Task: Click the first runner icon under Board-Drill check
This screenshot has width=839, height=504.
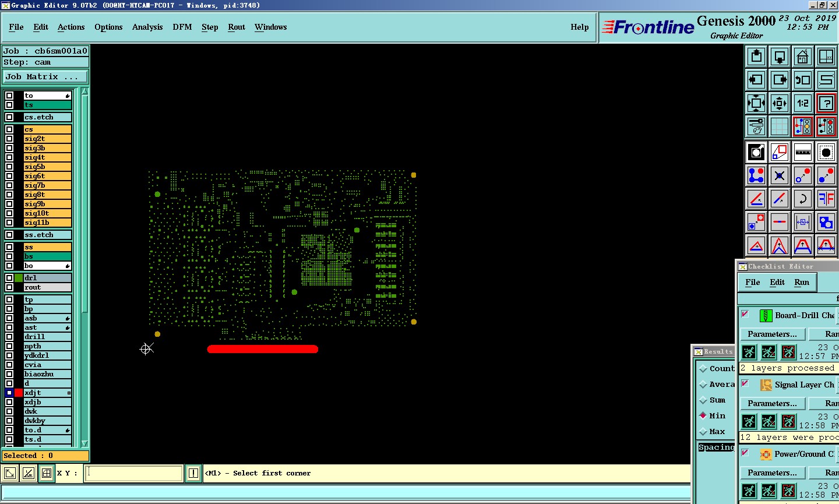Action: [749, 352]
